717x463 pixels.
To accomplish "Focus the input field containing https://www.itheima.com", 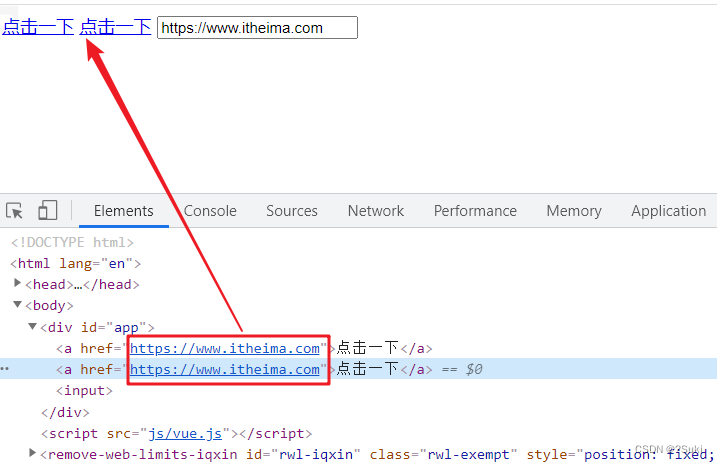I will (x=257, y=27).
